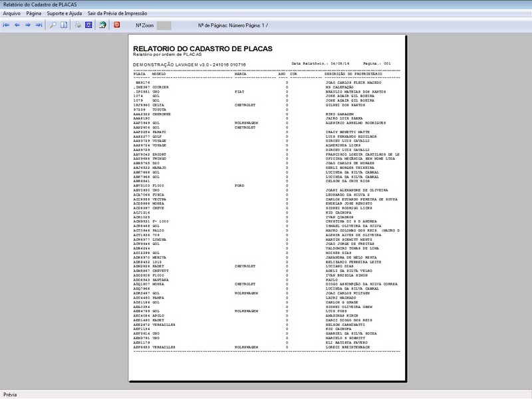Click the Página.: 001 text in report header
Image resolution: width=532 pixels, height=399 pixels.
tap(376, 63)
